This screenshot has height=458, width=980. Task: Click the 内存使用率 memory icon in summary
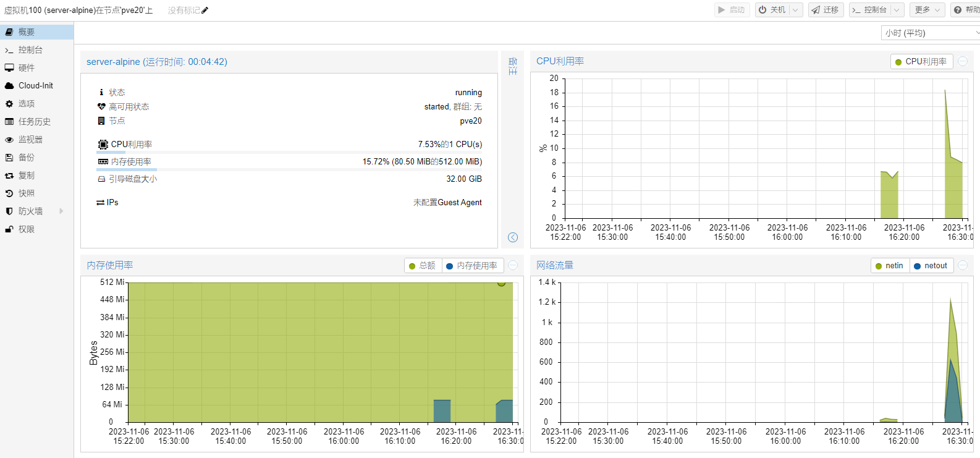(103, 161)
